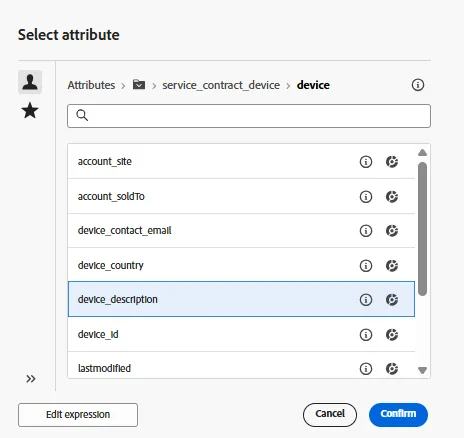This screenshot has width=464, height=438.
Task: Click scrollbar up arrow in attribute list
Action: (422, 153)
